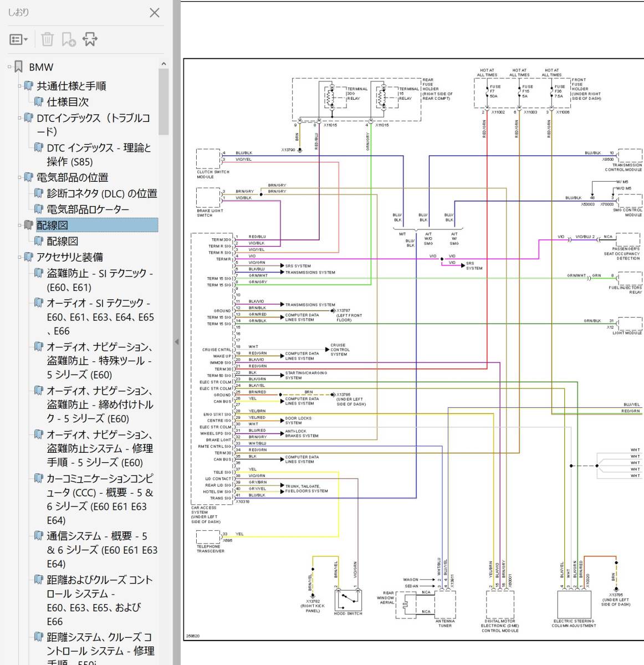Collapse the DTCインデックス bookmark
The height and width of the screenshot is (665, 644).
point(20,118)
